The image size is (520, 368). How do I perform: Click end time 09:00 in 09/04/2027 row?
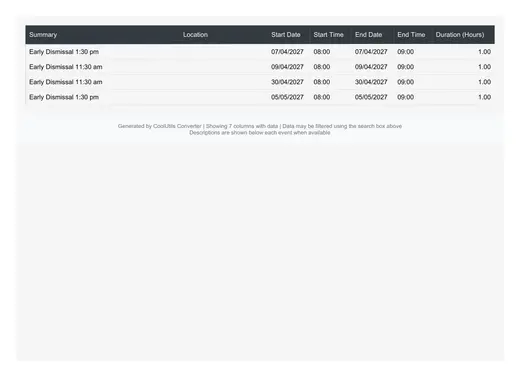(x=405, y=67)
